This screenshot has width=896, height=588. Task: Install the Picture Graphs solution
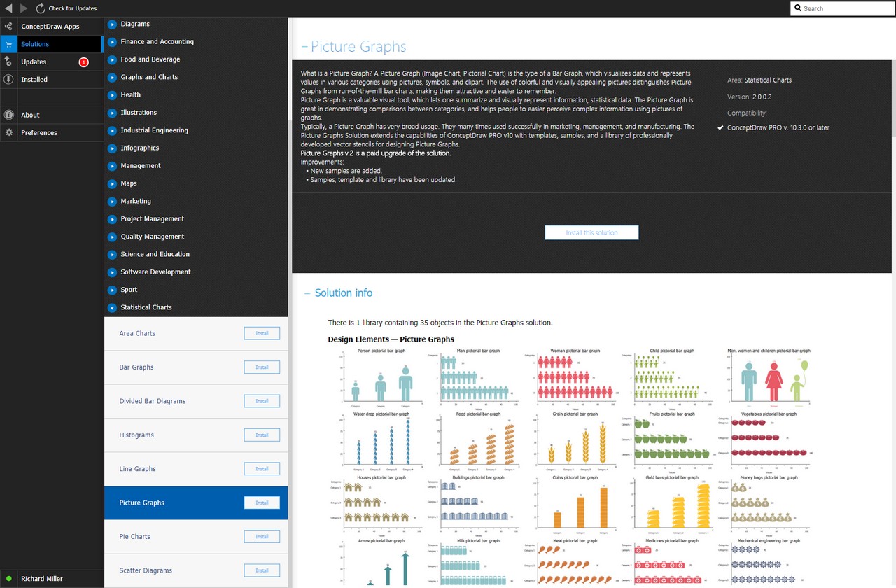tap(262, 503)
